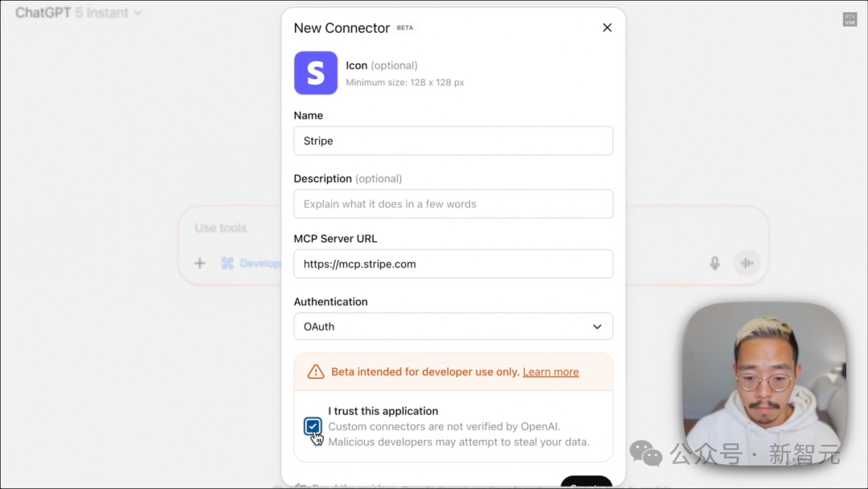Viewport: 868px width, 489px height.
Task: Click the MCP Server URL field
Action: (453, 264)
